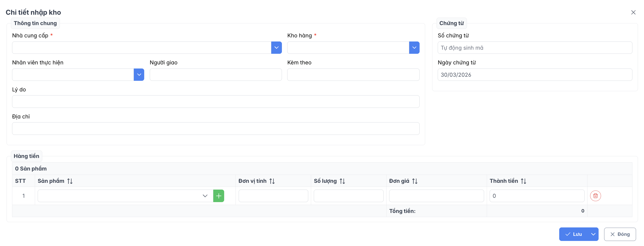
Task: Click into the Lý do text field
Action: click(215, 102)
